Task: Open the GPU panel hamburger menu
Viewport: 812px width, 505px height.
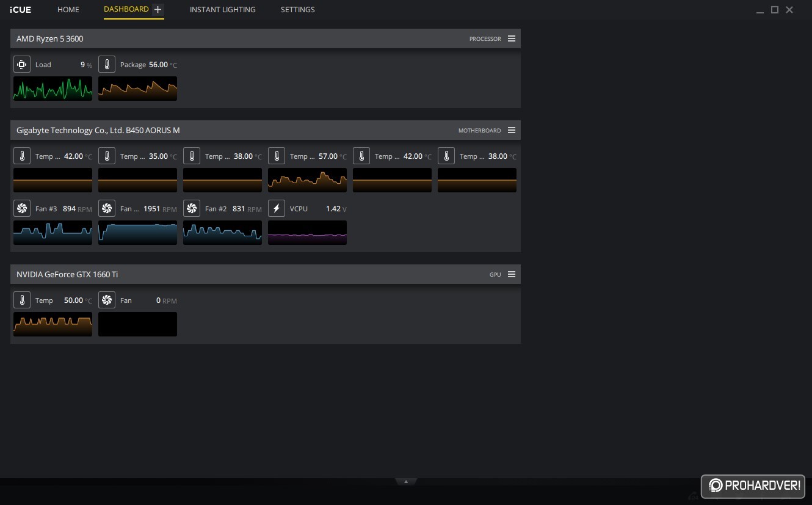Action: click(x=512, y=274)
